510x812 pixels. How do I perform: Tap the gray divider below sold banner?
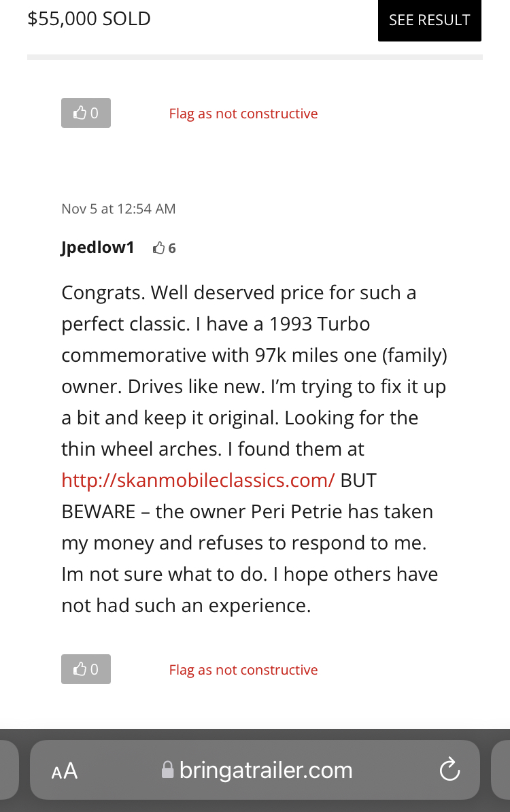(x=255, y=57)
